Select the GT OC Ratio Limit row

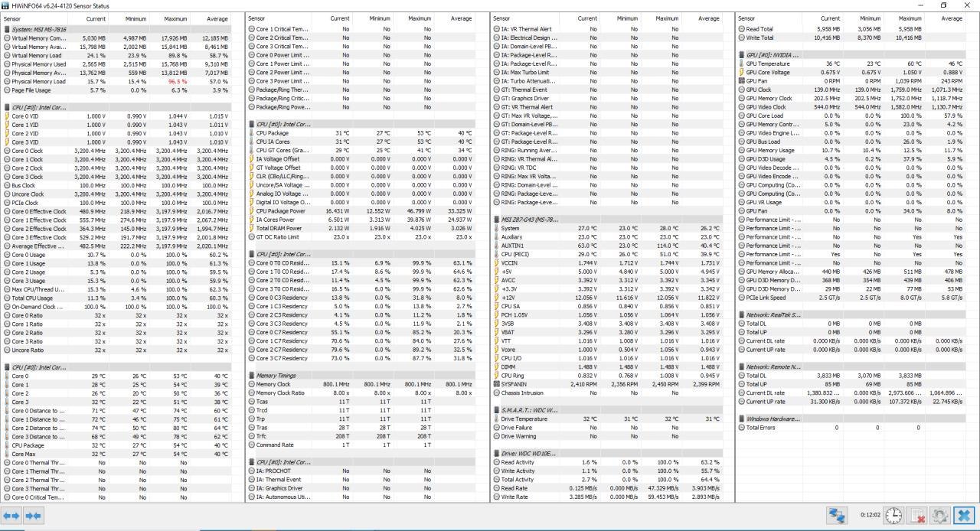[361, 237]
